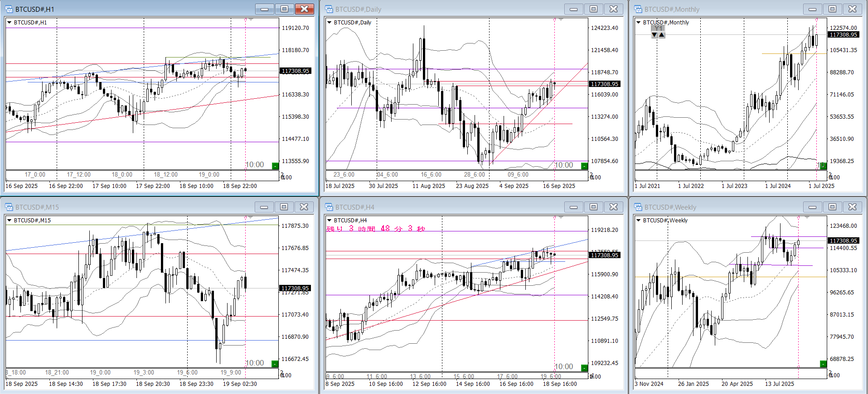Expand the triangle beside BTCUSD#,Weekly chart label
This screenshot has width=868, height=394.
638,220
